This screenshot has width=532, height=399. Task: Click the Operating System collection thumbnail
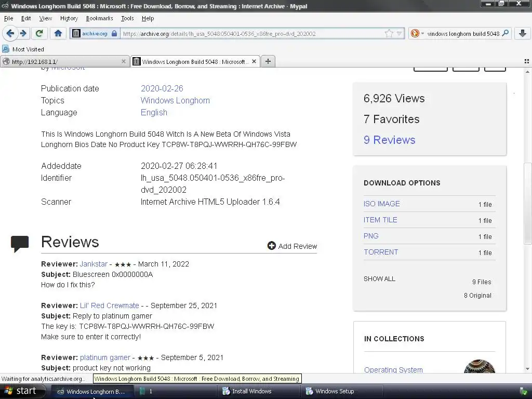coord(479,366)
